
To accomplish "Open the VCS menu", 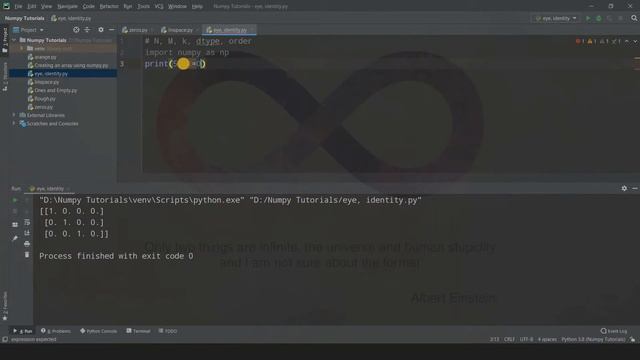I will (x=159, y=7).
